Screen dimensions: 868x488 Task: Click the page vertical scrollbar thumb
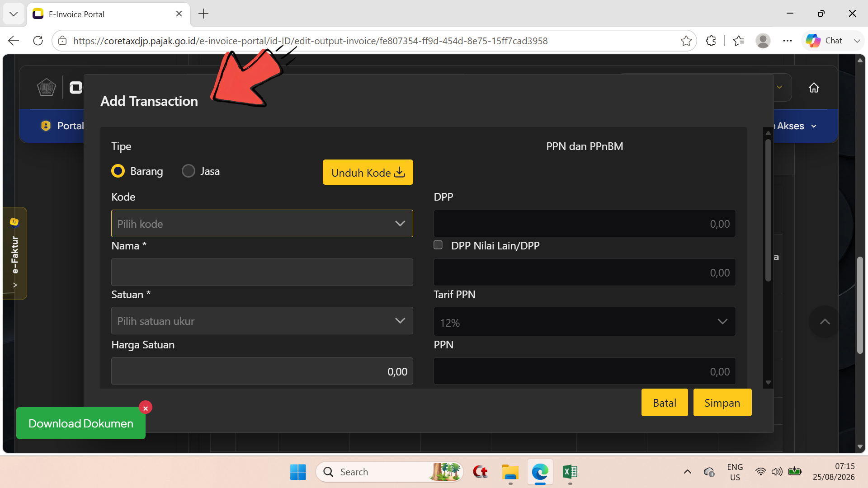click(860, 305)
